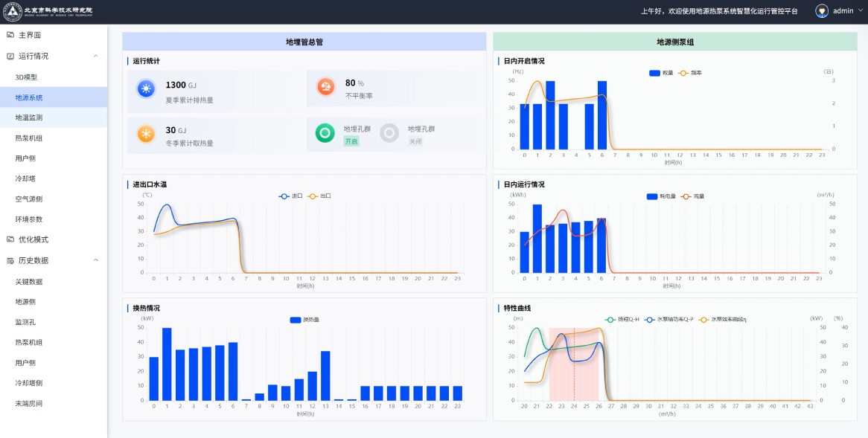Click the red imbalance rate icon
Screen dimensions: 868x438
click(325, 87)
